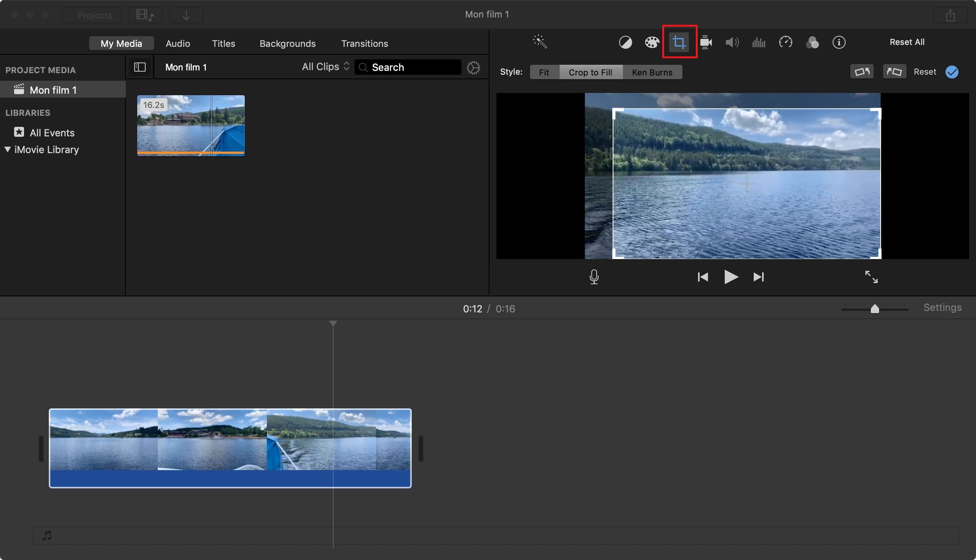Switch to the Audio tab

178,42
